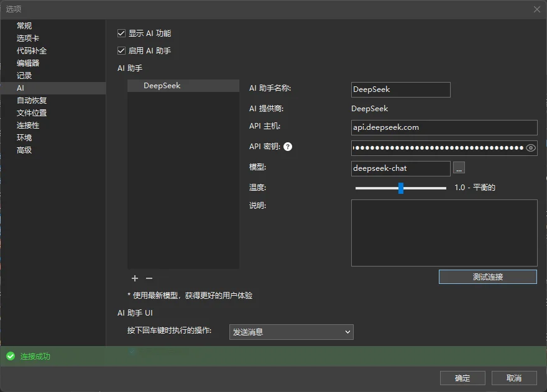Open the 环境 settings category

click(x=53, y=138)
